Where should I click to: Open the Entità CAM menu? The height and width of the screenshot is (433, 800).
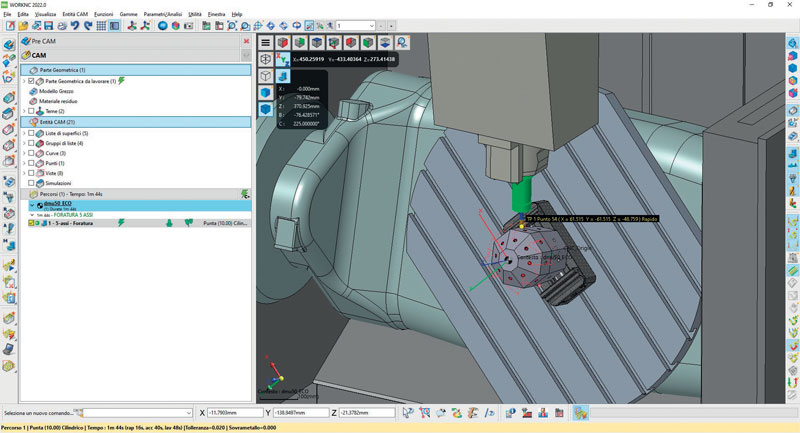(x=75, y=14)
